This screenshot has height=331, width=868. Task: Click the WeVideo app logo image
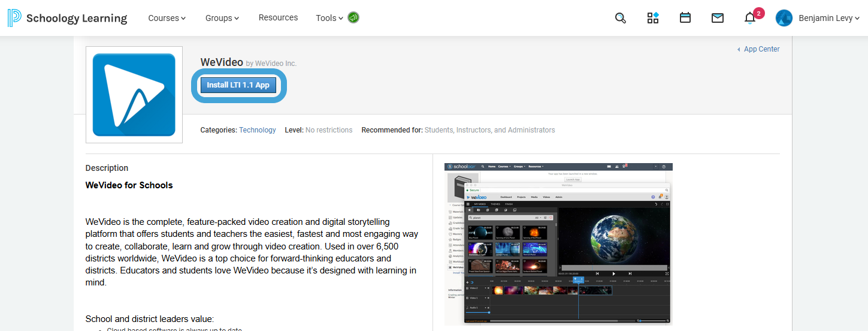(x=134, y=95)
